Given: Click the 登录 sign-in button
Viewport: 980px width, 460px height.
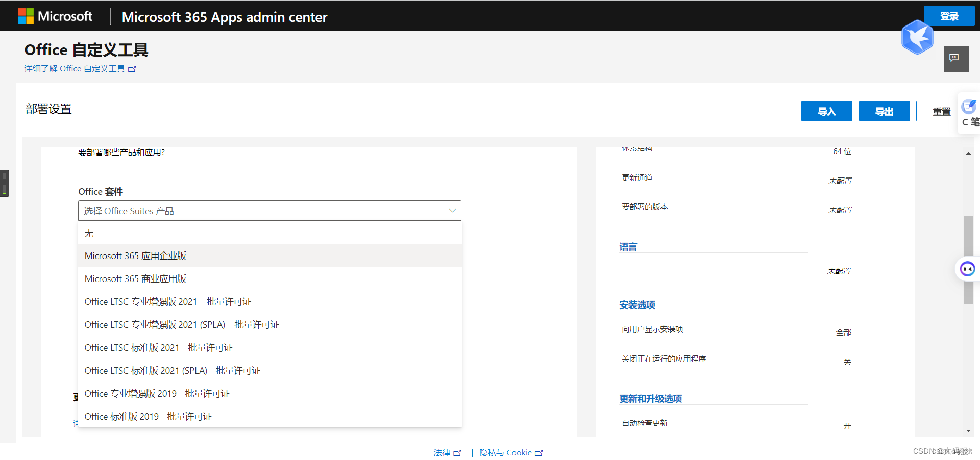Looking at the screenshot, I should [x=949, y=16].
